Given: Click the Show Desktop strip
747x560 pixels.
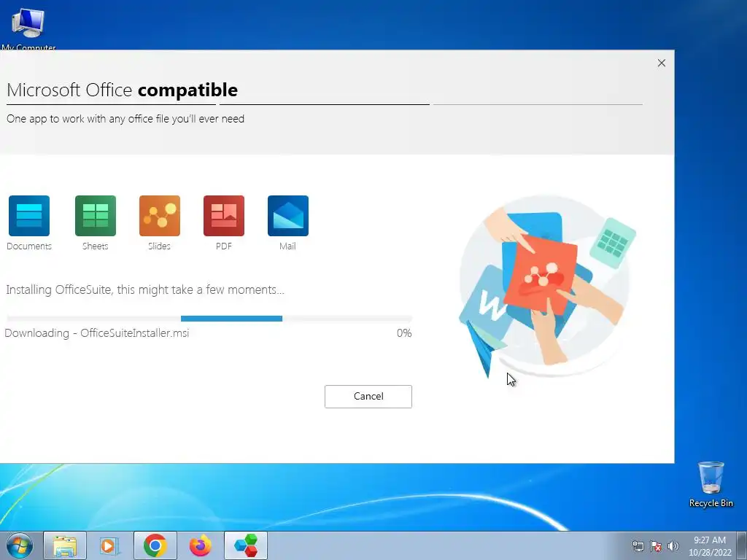Looking at the screenshot, I should [x=742, y=545].
